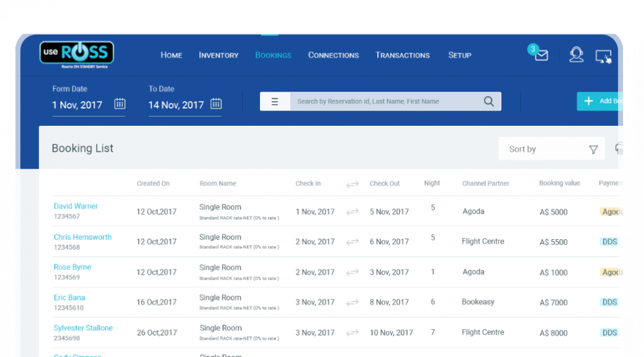The height and width of the screenshot is (357, 644).
Task: Click the swap arrows in Chris Hemsworth row
Action: (352, 242)
